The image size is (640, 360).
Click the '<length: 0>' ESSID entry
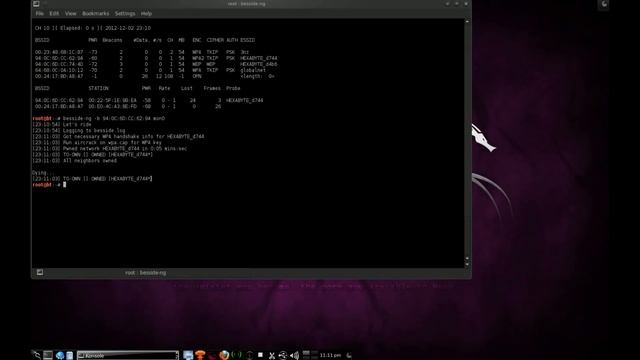[x=257, y=76]
